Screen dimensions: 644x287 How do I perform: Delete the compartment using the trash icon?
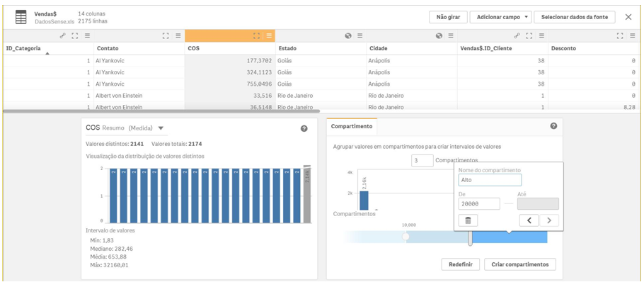coord(468,220)
